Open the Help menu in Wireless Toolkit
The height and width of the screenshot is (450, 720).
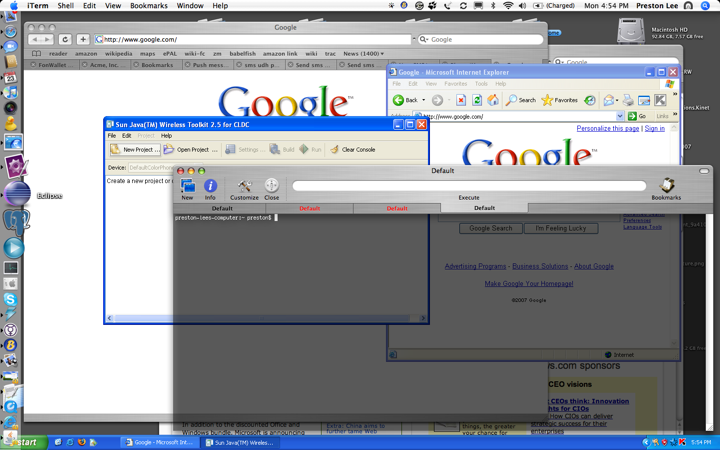166,136
